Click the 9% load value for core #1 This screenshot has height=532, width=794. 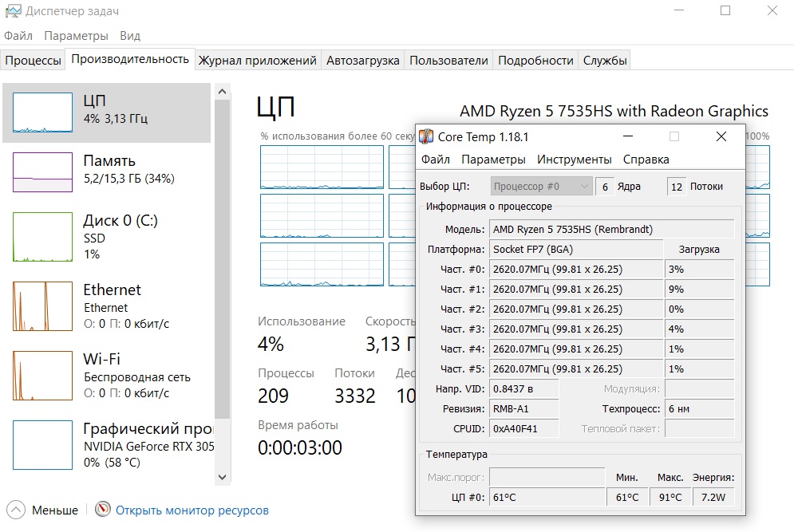(699, 289)
